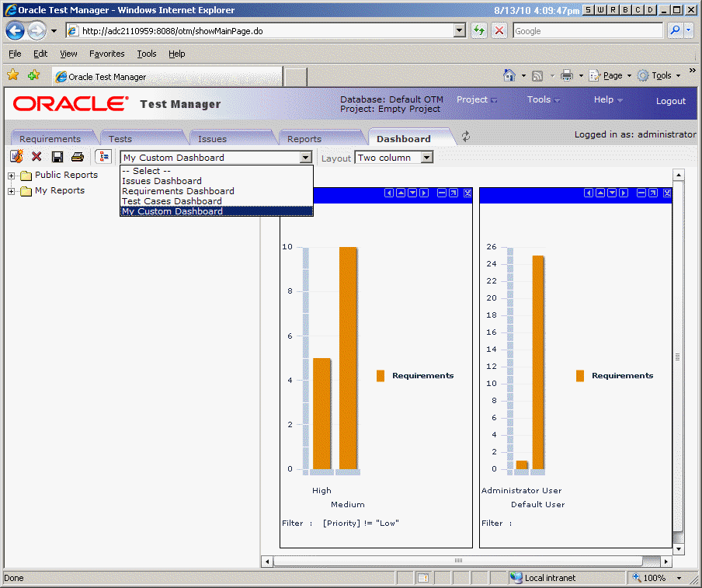
Task: Click the browser Forward arrow button
Action: pos(36,31)
